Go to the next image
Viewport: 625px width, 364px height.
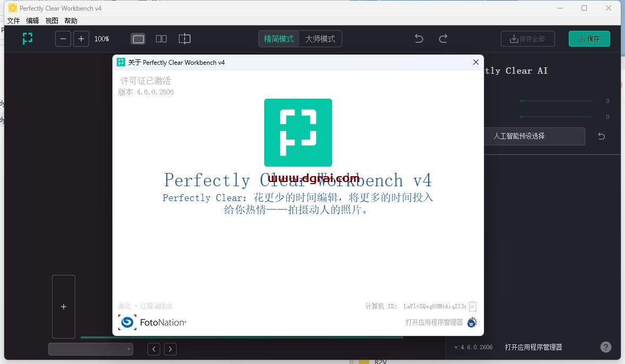tap(170, 349)
